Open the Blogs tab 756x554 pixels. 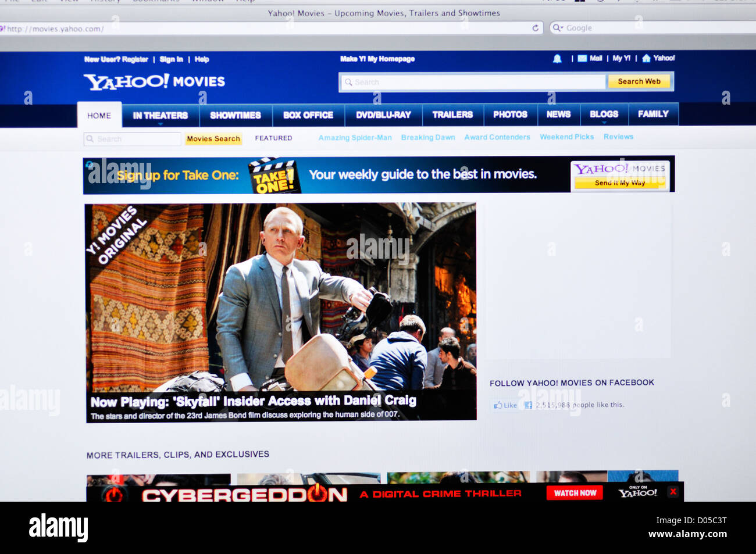(604, 114)
